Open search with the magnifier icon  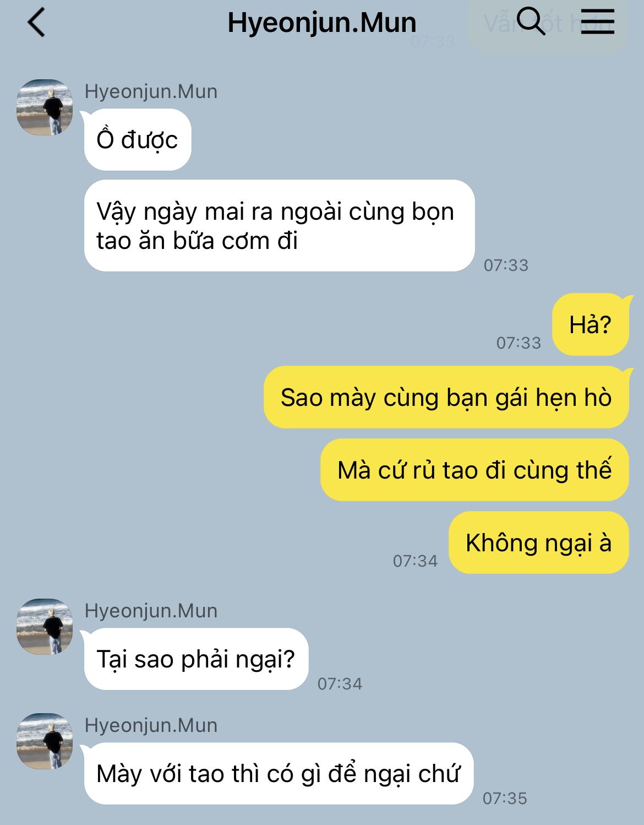[531, 22]
